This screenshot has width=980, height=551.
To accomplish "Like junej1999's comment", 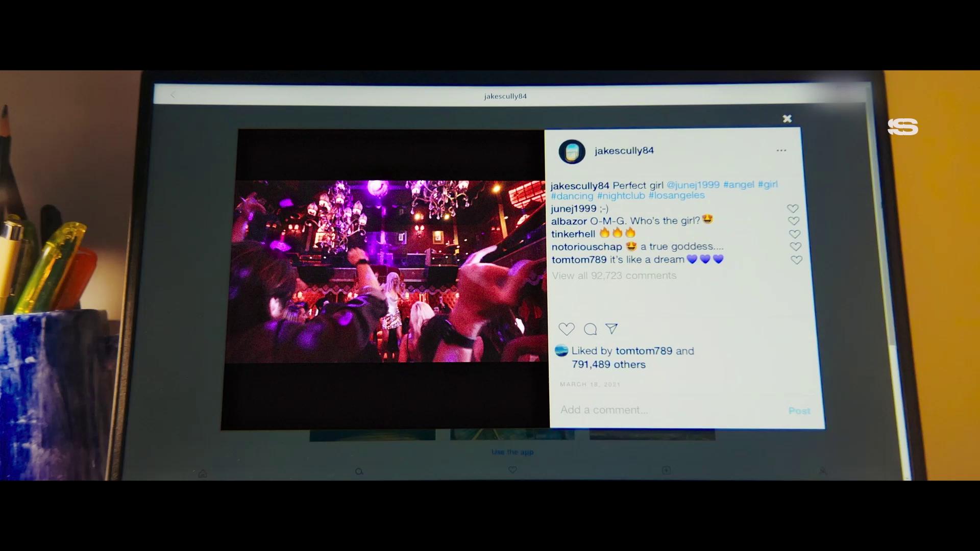I will [x=792, y=209].
